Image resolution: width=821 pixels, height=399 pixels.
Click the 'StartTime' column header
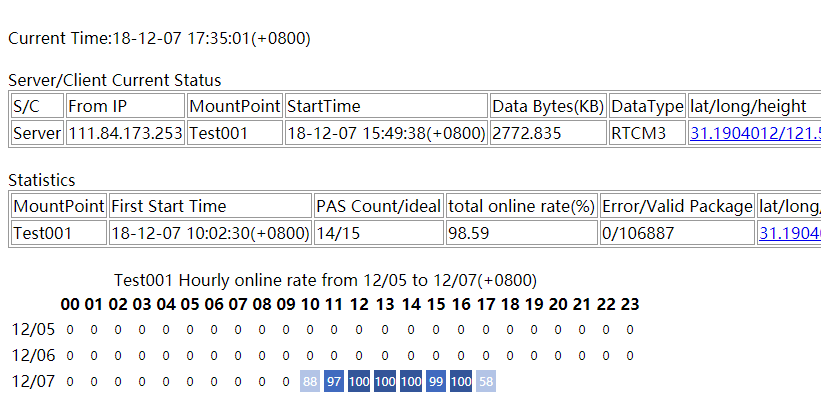tap(386, 106)
